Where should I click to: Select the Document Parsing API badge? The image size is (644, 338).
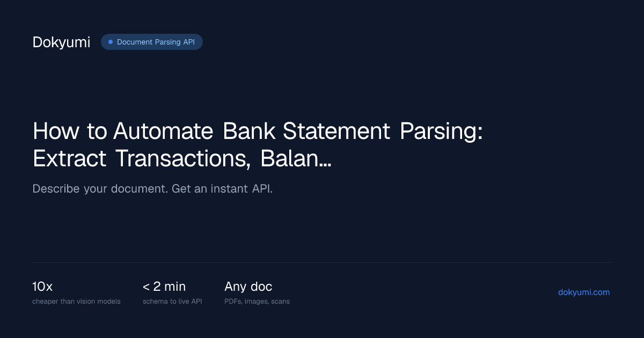click(x=152, y=42)
